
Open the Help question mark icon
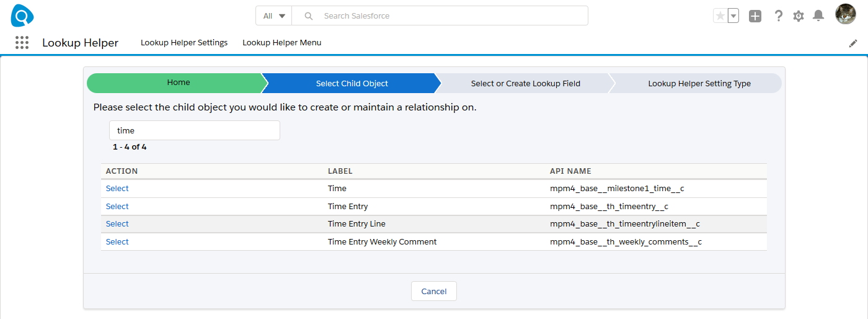[779, 16]
